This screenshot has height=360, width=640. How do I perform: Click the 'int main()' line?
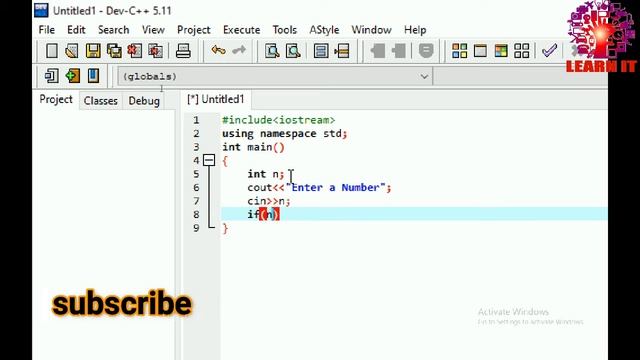pos(253,147)
